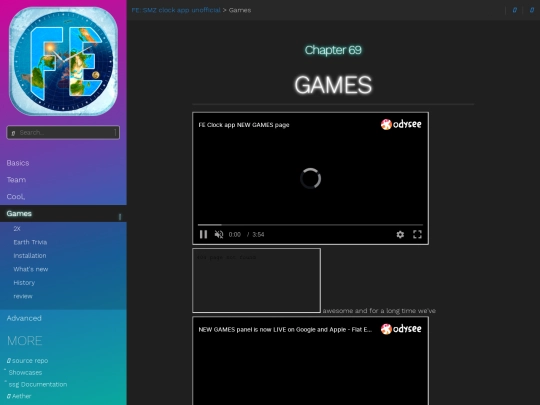Click the Odysee logo on second video
Viewport: 540px width, 405px height.
[401, 329]
